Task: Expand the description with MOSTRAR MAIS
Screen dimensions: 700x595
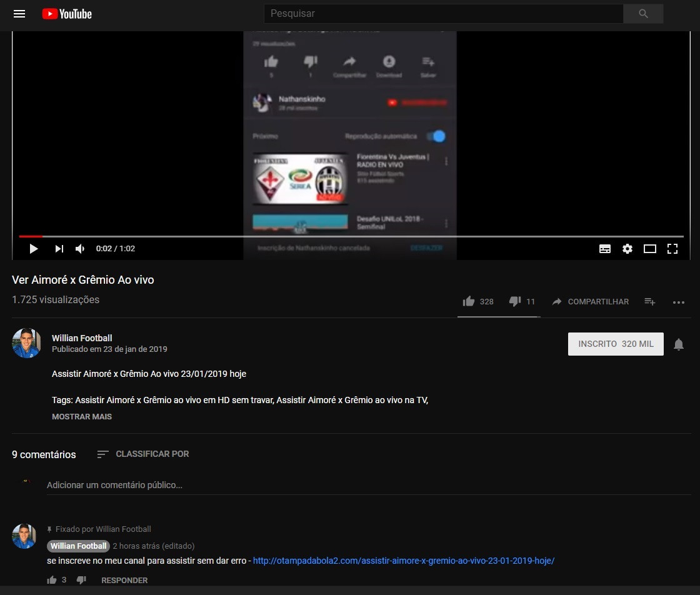Action: pyautogui.click(x=82, y=416)
